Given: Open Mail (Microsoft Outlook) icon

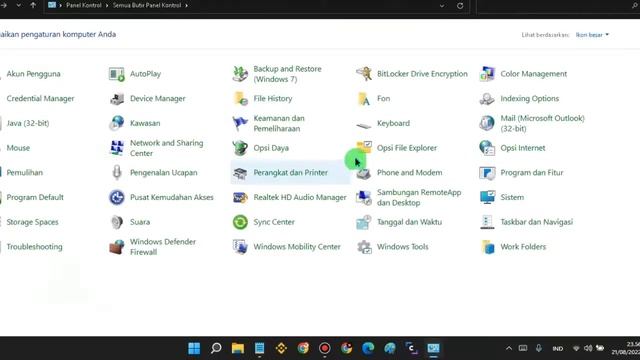Looking at the screenshot, I should click(x=487, y=123).
